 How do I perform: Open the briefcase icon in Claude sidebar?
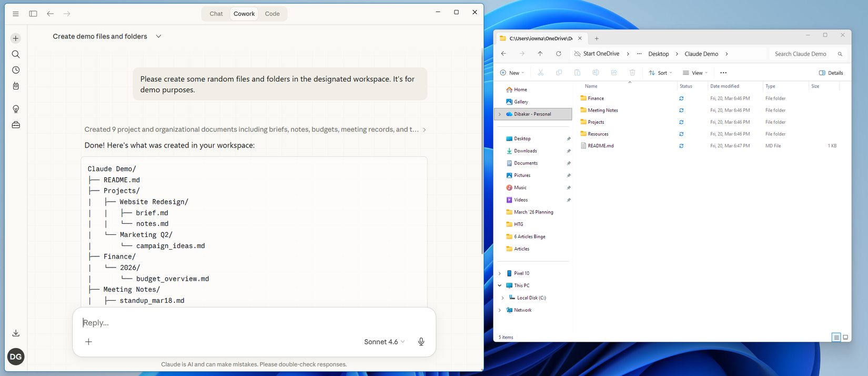tap(16, 125)
